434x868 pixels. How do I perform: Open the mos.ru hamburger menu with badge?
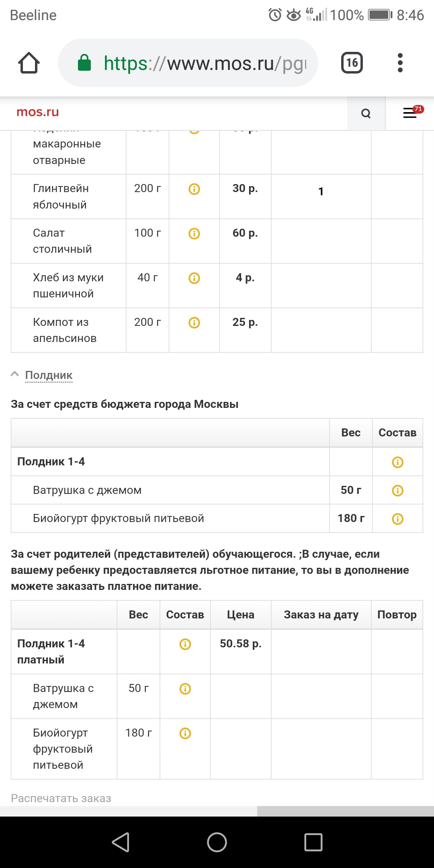[410, 113]
